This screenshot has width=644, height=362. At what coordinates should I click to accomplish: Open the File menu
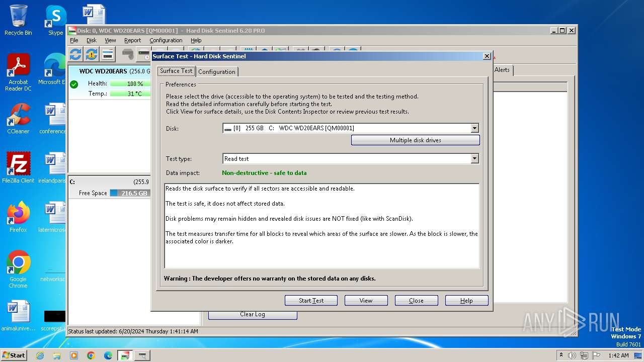[x=74, y=40]
